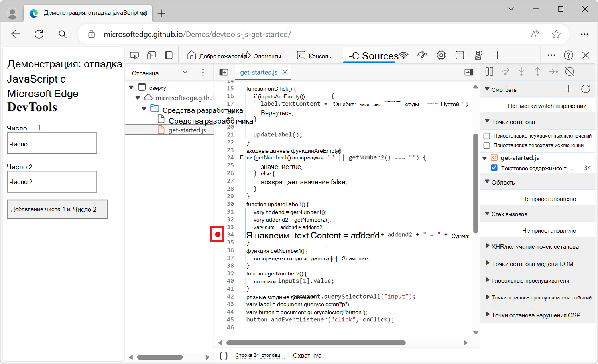This screenshot has width=598, height=364.
Task: Enable pause on caught exceptions
Action: (487, 146)
